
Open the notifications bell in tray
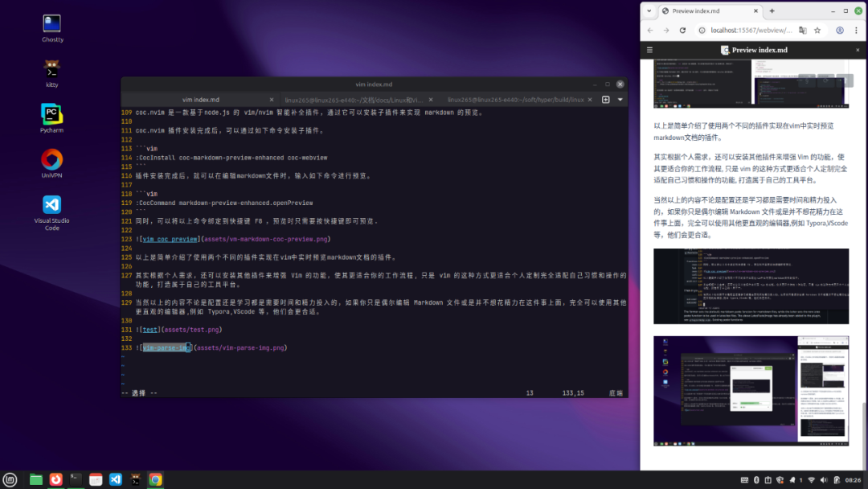click(792, 480)
